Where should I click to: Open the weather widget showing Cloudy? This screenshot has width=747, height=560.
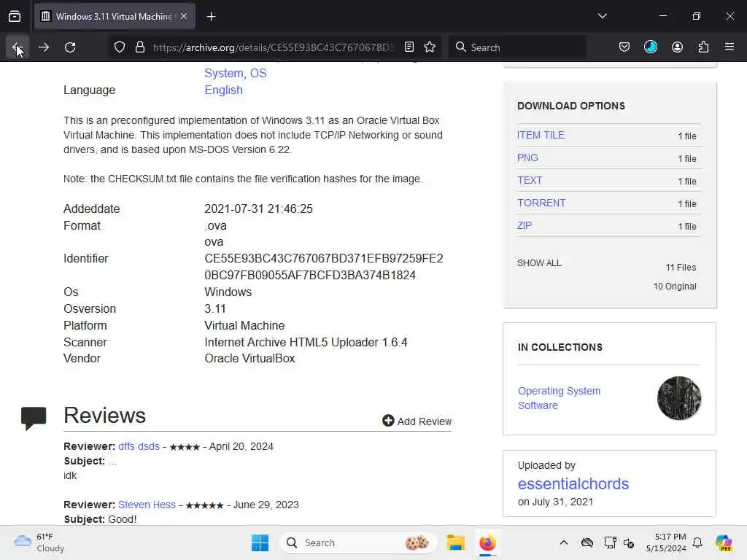pyautogui.click(x=39, y=542)
